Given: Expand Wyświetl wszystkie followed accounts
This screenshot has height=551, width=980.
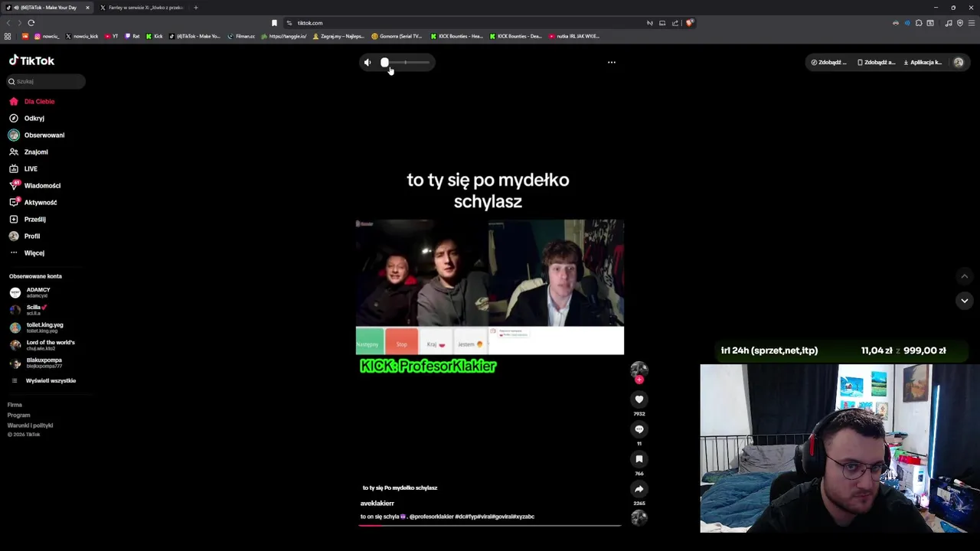Looking at the screenshot, I should pyautogui.click(x=43, y=381).
